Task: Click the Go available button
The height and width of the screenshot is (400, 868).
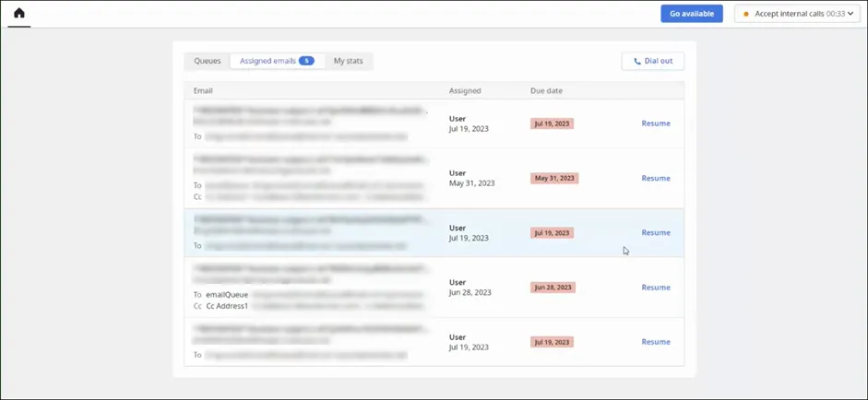Action: (x=692, y=14)
